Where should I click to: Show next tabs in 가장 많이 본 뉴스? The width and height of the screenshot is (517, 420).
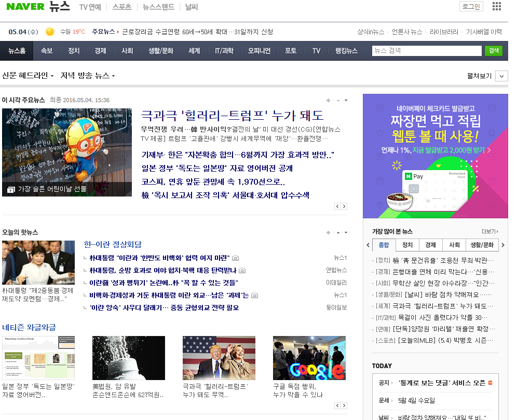(503, 245)
